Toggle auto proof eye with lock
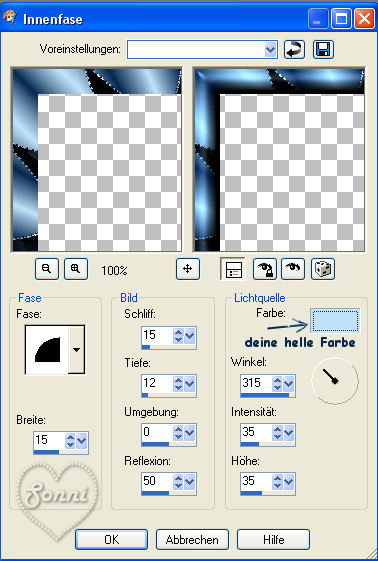Screen dimensions: 378x561 click(x=265, y=269)
